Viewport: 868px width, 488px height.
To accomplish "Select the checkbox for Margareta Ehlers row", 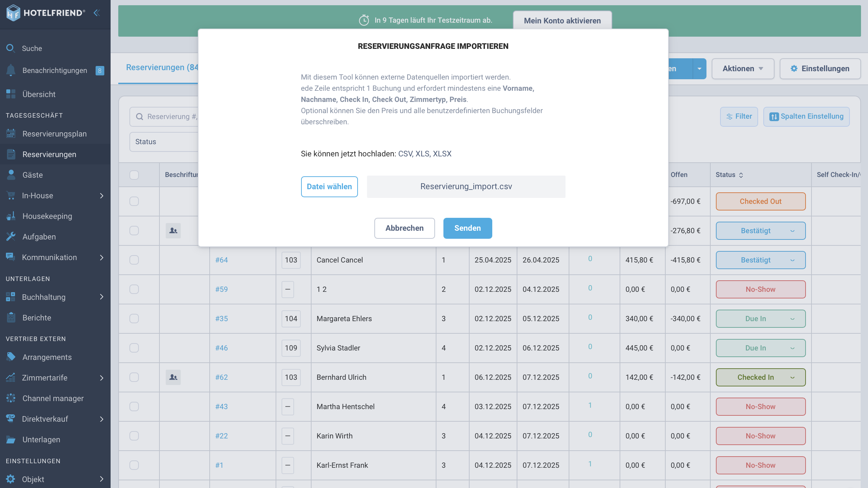I will (134, 318).
